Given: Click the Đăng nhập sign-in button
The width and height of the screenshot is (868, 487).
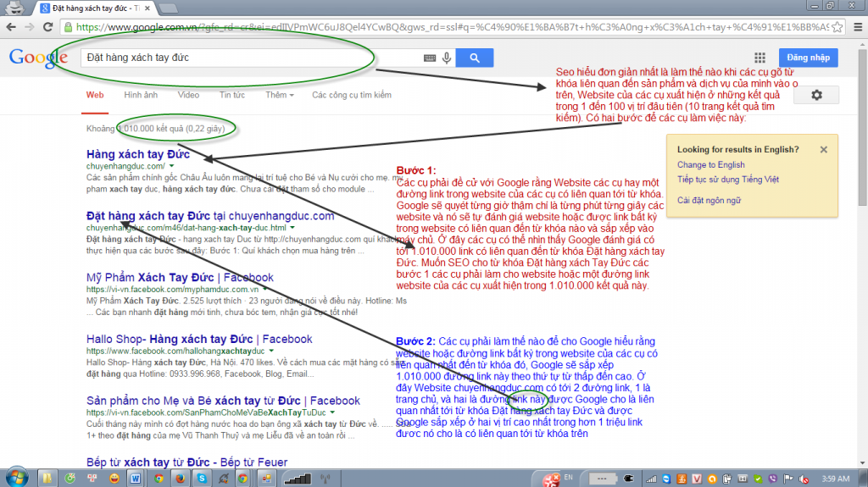Looking at the screenshot, I should (808, 58).
